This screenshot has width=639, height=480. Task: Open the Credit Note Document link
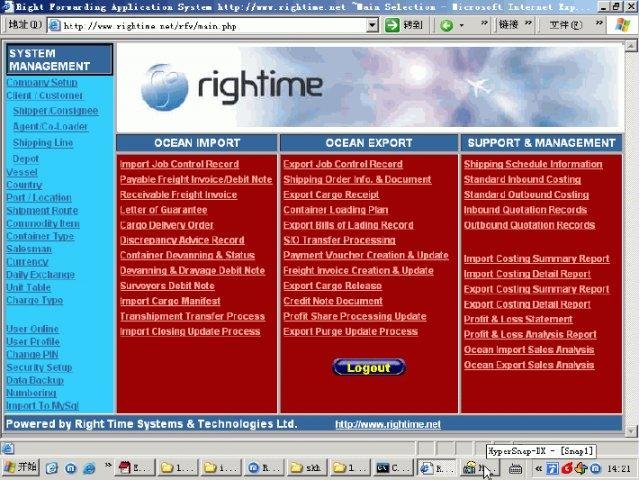(333, 301)
